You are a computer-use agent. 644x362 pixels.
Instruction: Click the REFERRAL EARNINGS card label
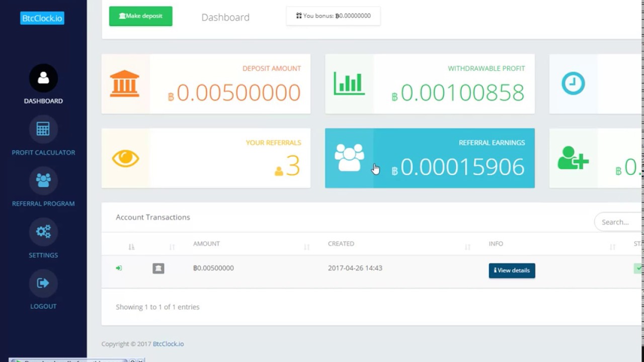click(492, 143)
